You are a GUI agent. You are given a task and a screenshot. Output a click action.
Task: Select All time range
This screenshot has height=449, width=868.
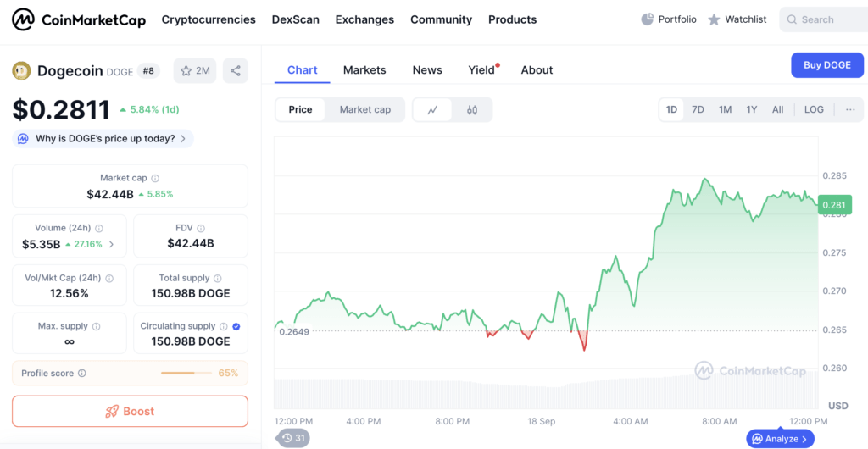[x=778, y=109]
